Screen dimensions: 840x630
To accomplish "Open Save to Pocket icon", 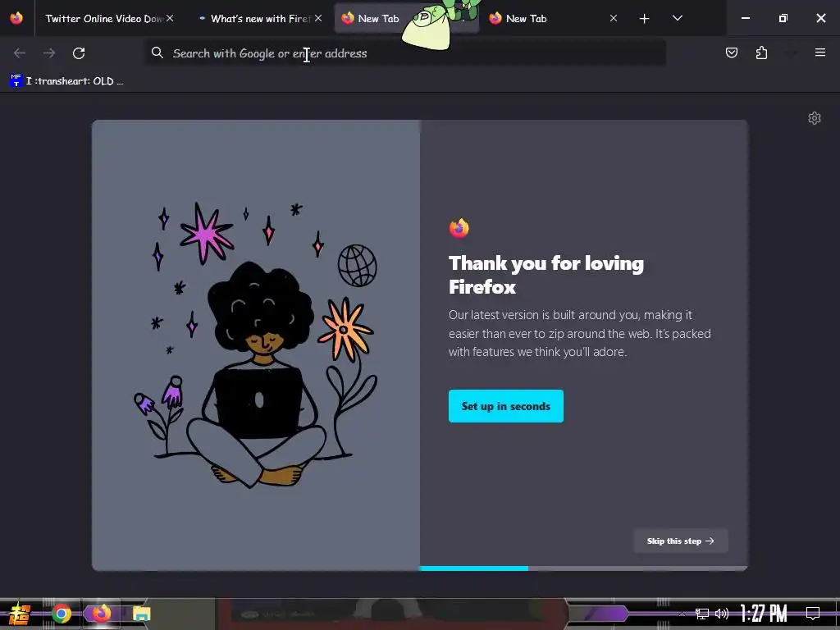I will (x=731, y=52).
